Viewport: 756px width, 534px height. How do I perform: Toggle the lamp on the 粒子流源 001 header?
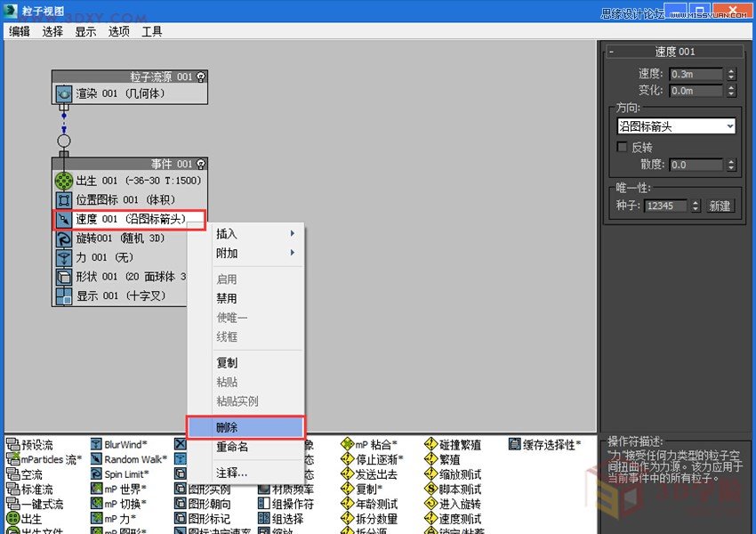pyautogui.click(x=199, y=77)
